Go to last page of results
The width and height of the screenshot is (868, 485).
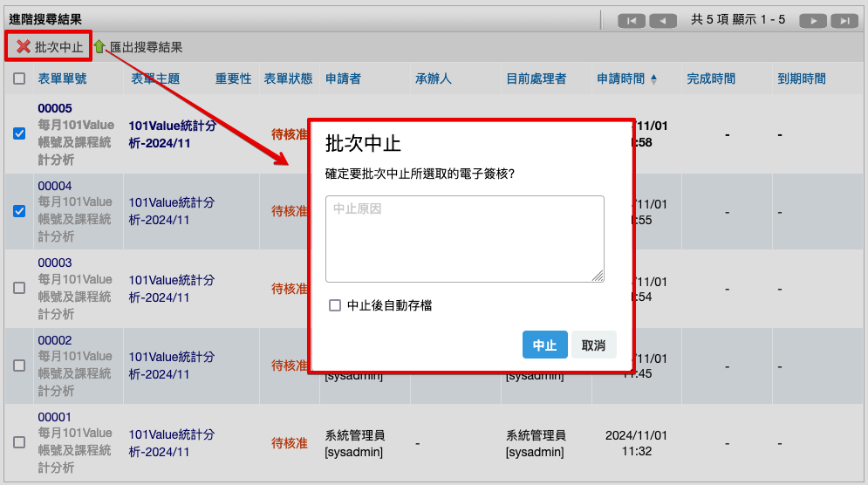pyautogui.click(x=844, y=21)
